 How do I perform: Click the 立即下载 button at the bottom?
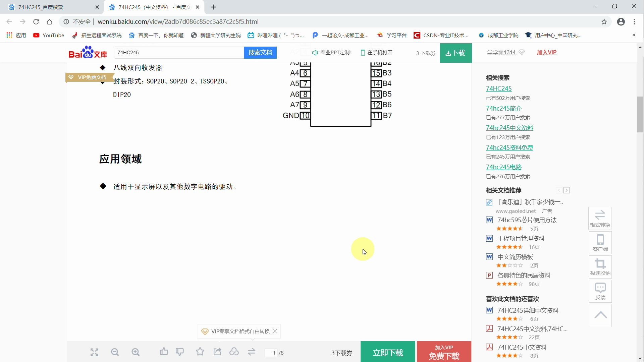tap(388, 352)
